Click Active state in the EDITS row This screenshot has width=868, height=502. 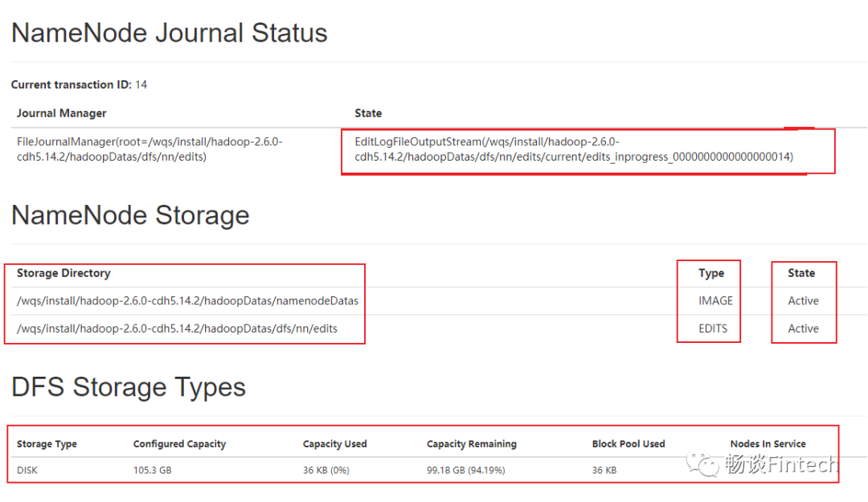click(x=803, y=329)
